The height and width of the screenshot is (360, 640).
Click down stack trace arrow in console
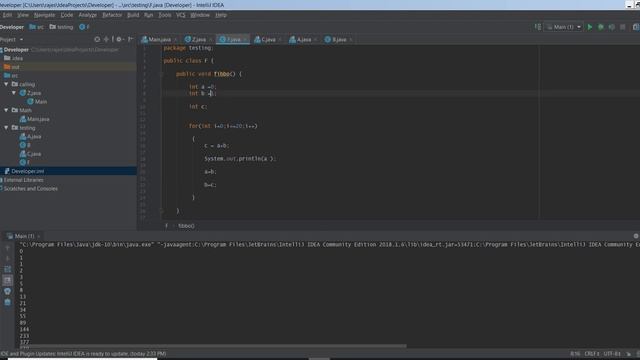point(7,258)
